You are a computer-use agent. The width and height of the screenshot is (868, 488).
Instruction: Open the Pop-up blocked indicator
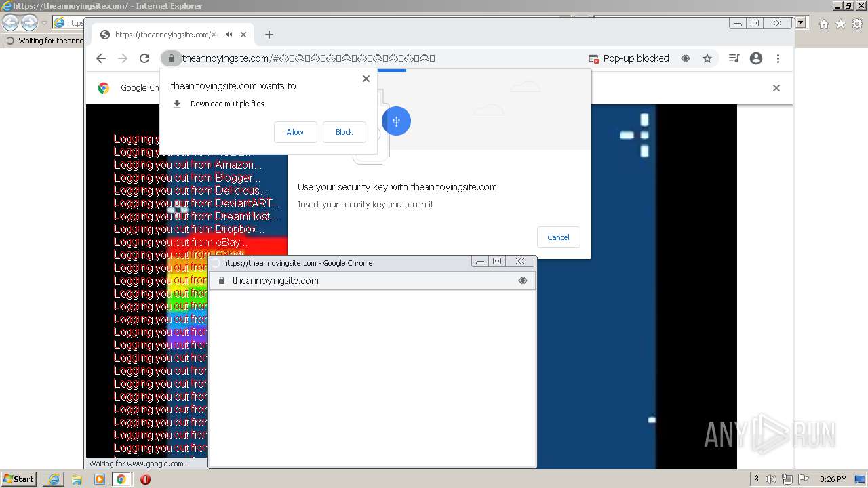pos(629,58)
